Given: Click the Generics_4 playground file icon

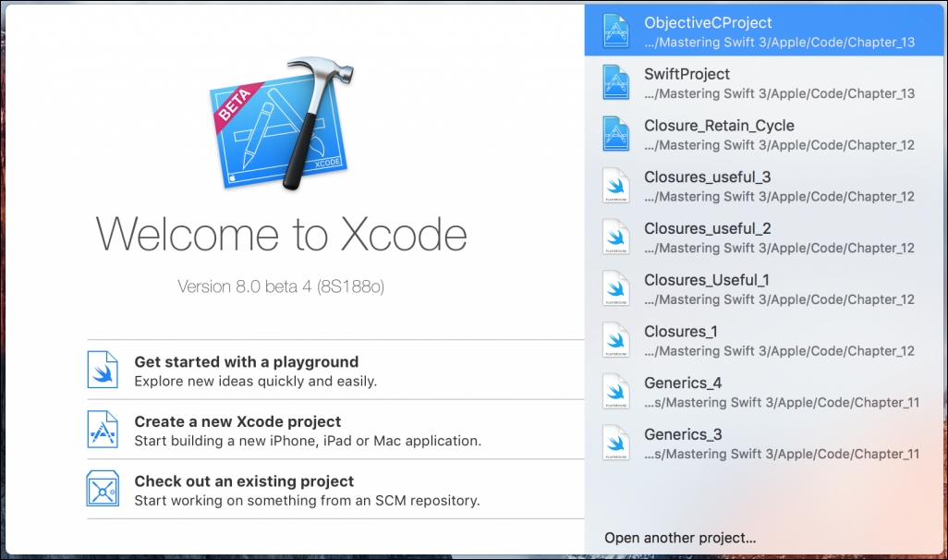Looking at the screenshot, I should (615, 391).
